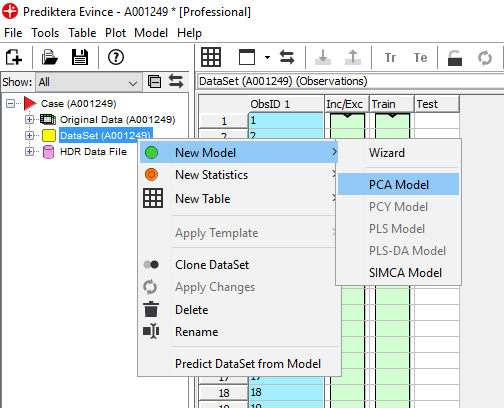The width and height of the screenshot is (504, 408).
Task: Choose PCA Model from the submenu
Action: (x=398, y=184)
